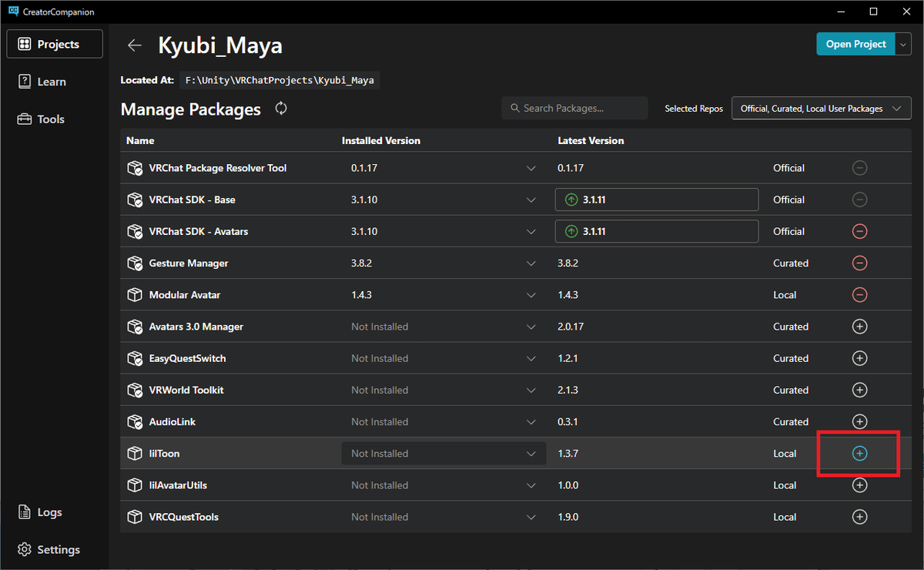Image resolution: width=924 pixels, height=570 pixels.
Task: Add the lilToon package with its plus icon
Action: [x=860, y=454]
